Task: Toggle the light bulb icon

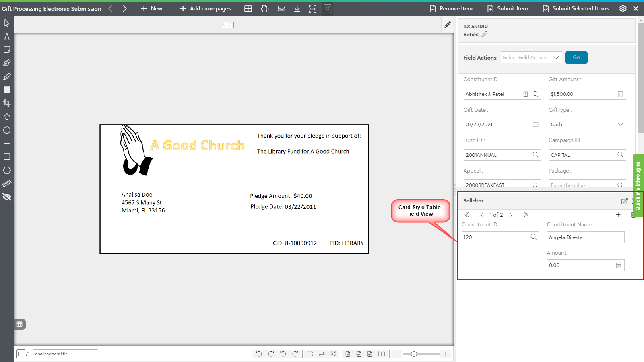Action: click(x=328, y=9)
